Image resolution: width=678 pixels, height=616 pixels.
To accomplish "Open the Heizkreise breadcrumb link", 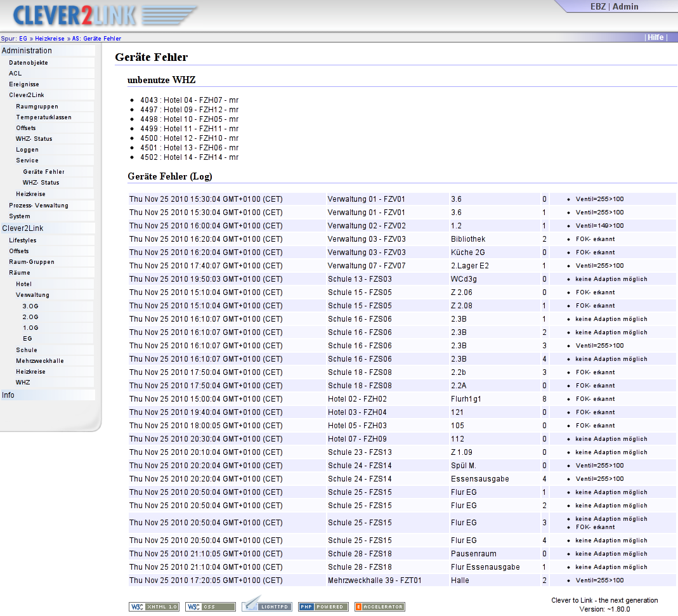I will [x=49, y=39].
